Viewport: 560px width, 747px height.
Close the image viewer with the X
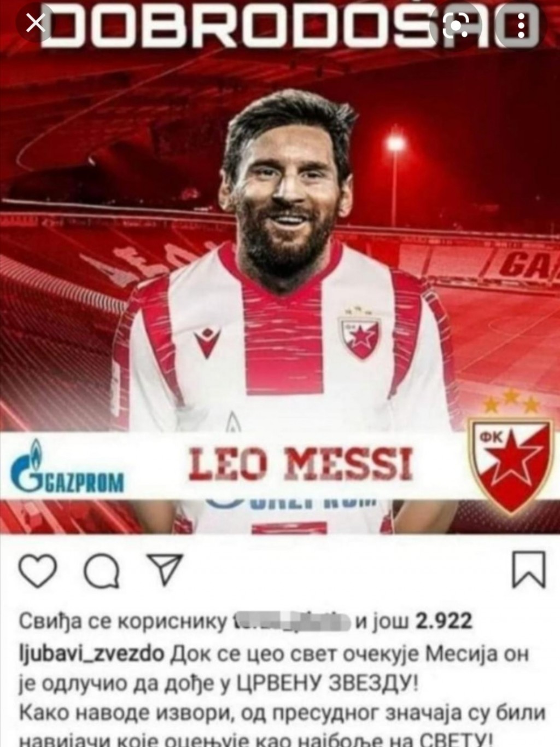pos(35,24)
